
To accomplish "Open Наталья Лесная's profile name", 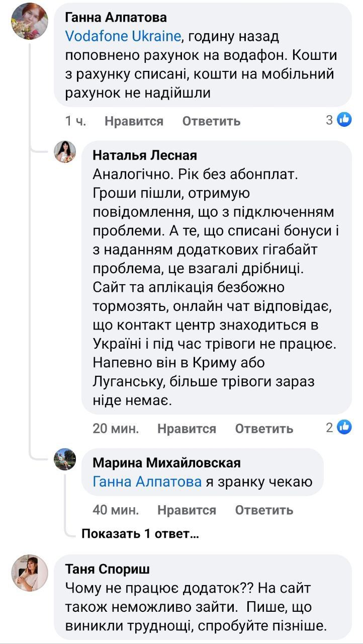I will coord(145,155).
